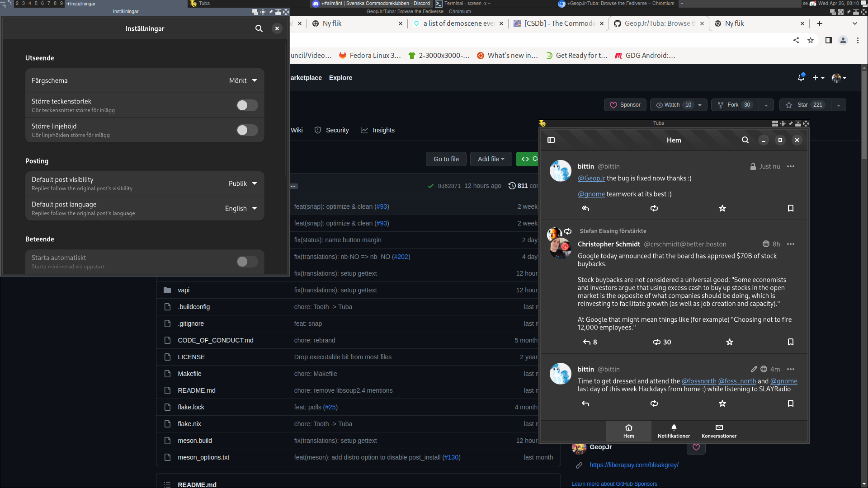Enable Större linjehöjd
This screenshot has height=488, width=868.
click(247, 130)
